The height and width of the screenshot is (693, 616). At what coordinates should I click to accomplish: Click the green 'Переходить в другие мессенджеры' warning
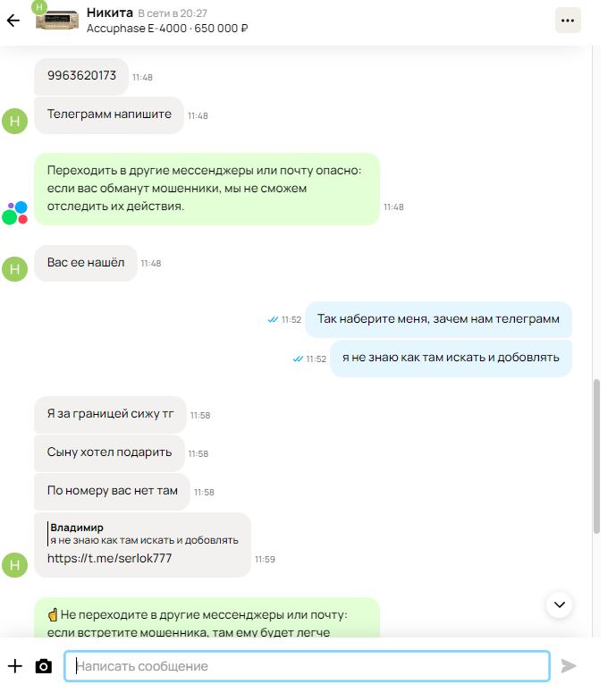[x=207, y=190]
